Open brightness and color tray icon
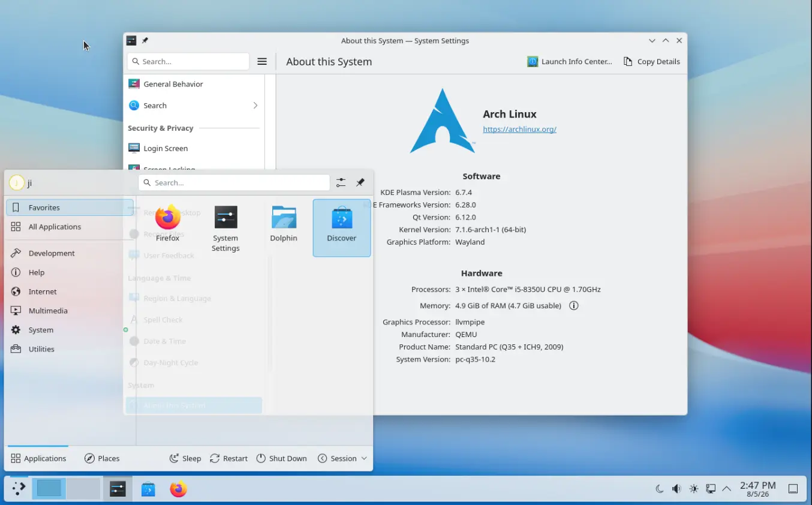The image size is (812, 505). pos(694,489)
